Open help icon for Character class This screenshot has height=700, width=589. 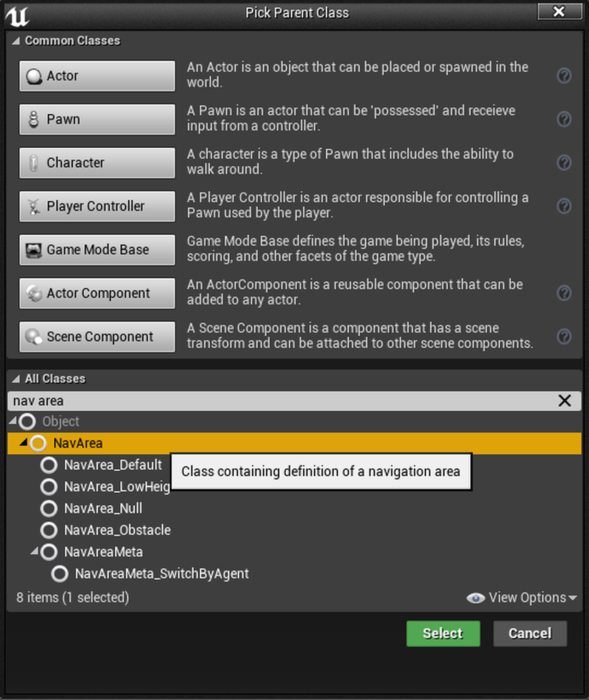tap(564, 163)
